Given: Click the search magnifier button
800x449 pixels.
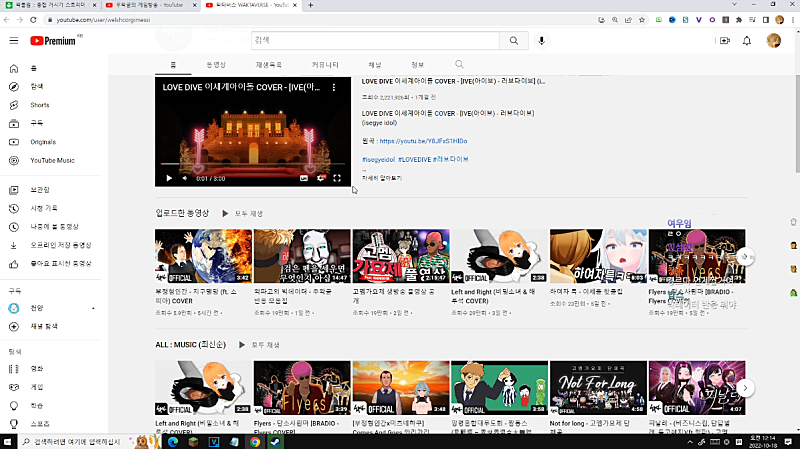Looking at the screenshot, I should (514, 40).
